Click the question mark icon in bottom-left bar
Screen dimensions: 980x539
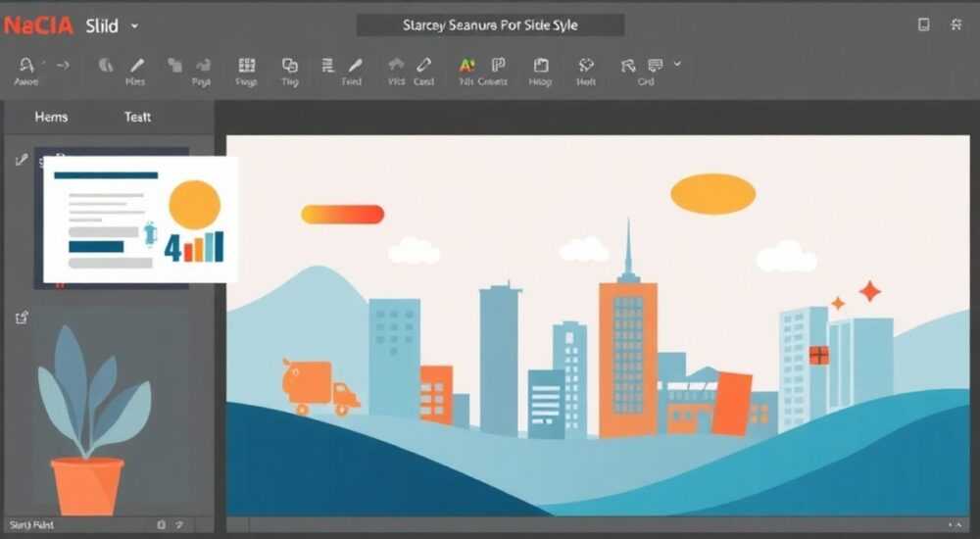[179, 525]
